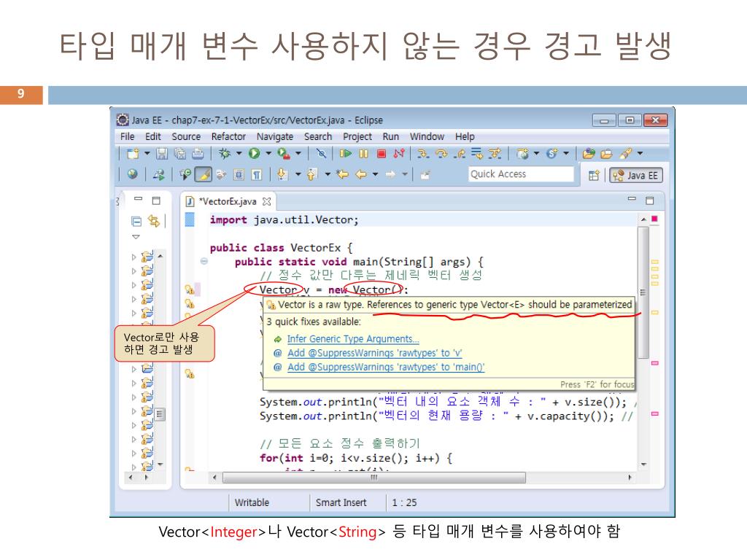Click the Next Annotation arrow icon

pos(282,174)
